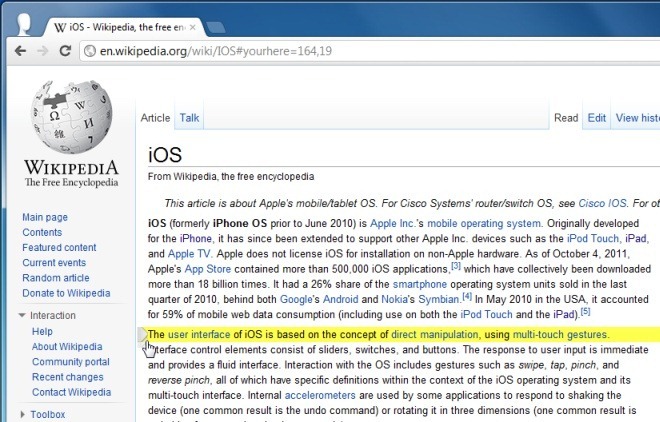Open the Contents sidebar link
The width and height of the screenshot is (660, 422).
coord(42,232)
